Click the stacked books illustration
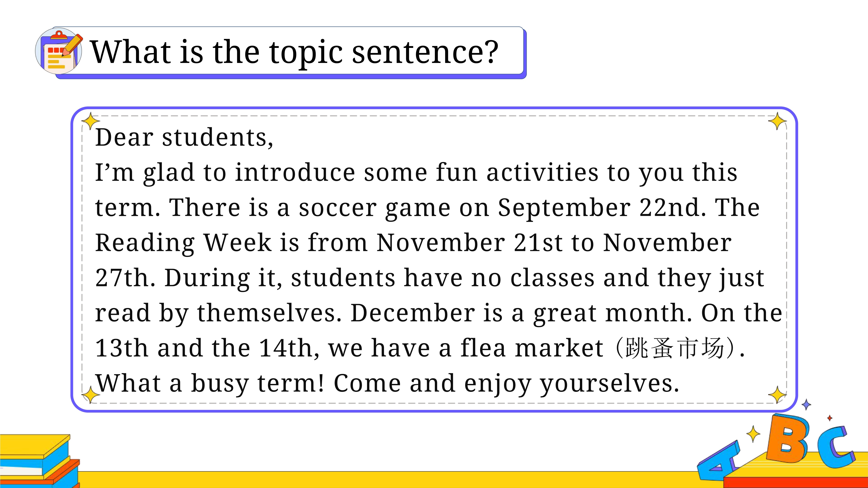This screenshot has width=868, height=488. [40, 461]
